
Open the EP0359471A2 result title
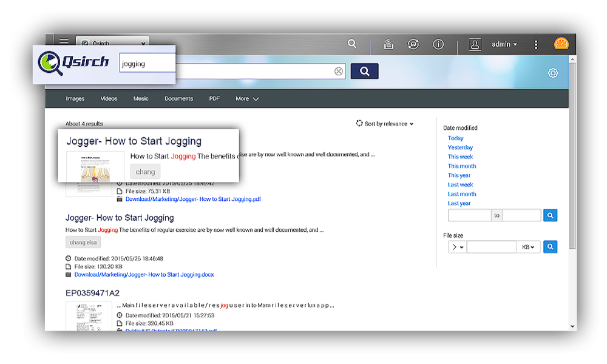coord(92,293)
